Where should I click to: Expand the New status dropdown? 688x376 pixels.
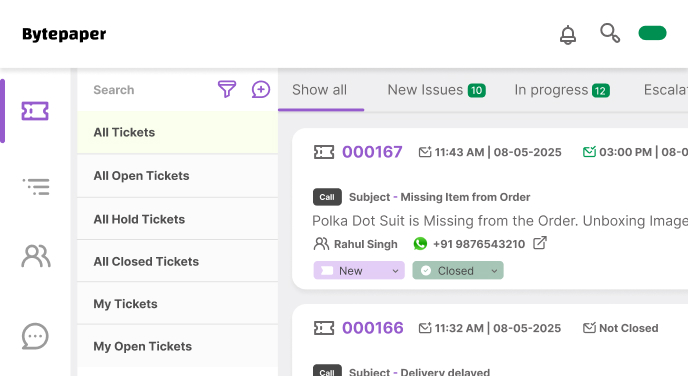(x=359, y=270)
